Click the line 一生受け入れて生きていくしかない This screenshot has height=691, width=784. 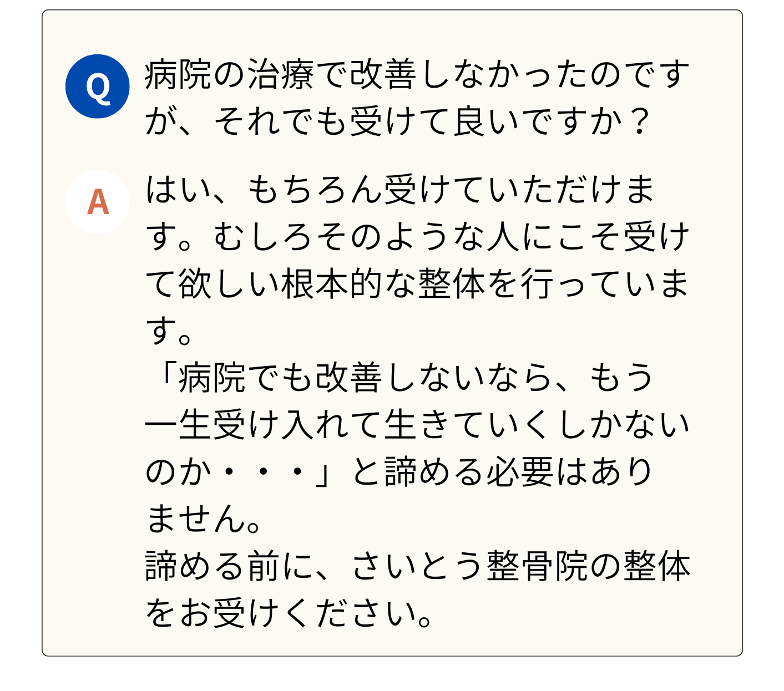coord(416,425)
